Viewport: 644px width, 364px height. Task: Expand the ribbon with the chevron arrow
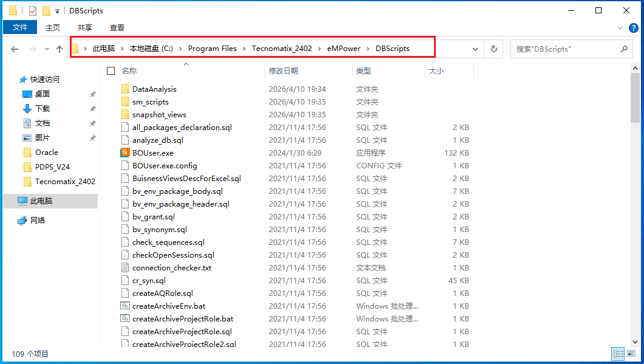(620, 28)
